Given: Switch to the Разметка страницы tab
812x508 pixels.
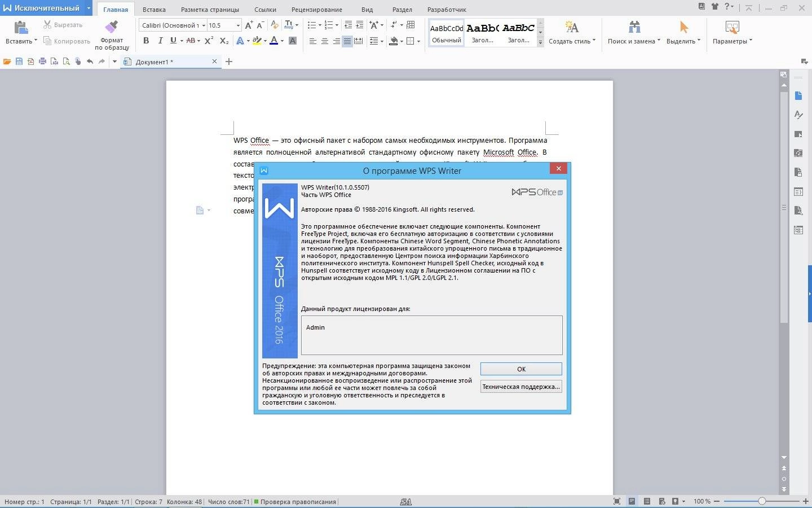Looking at the screenshot, I should tap(210, 10).
